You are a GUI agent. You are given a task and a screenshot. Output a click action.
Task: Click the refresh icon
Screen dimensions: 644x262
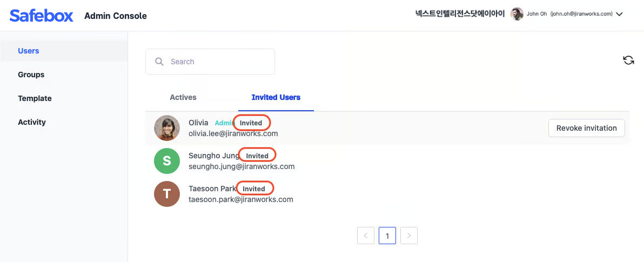click(628, 61)
